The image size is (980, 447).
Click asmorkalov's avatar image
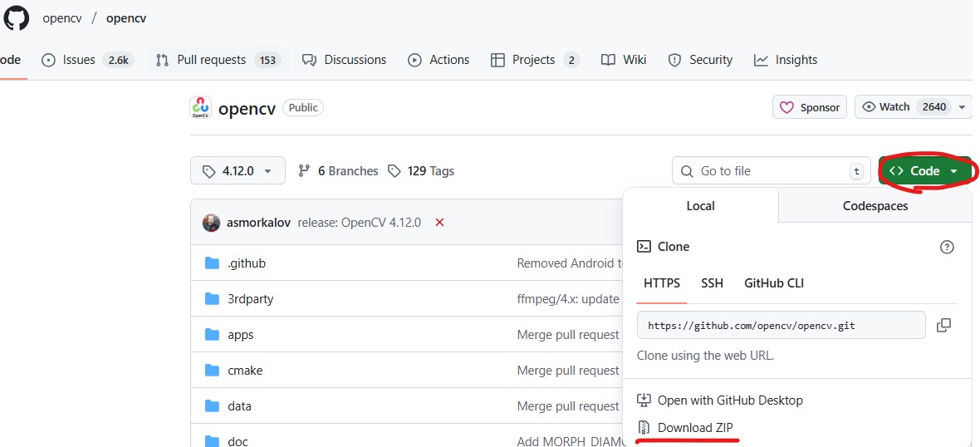211,223
